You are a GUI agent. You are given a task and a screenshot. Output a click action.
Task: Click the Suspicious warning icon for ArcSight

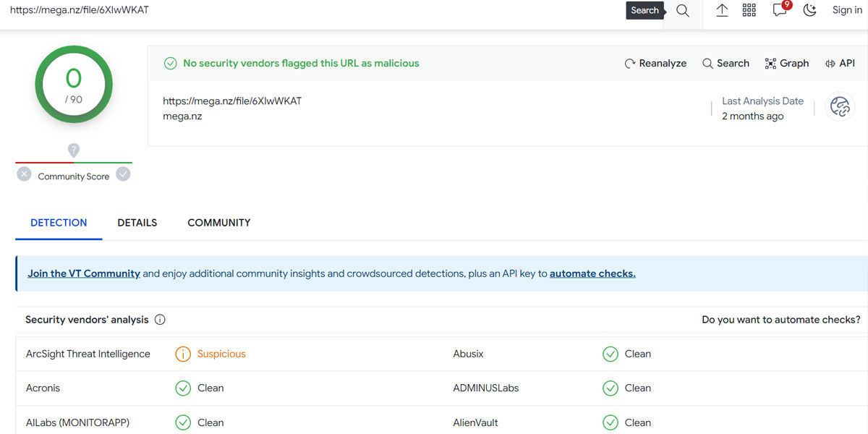[183, 354]
